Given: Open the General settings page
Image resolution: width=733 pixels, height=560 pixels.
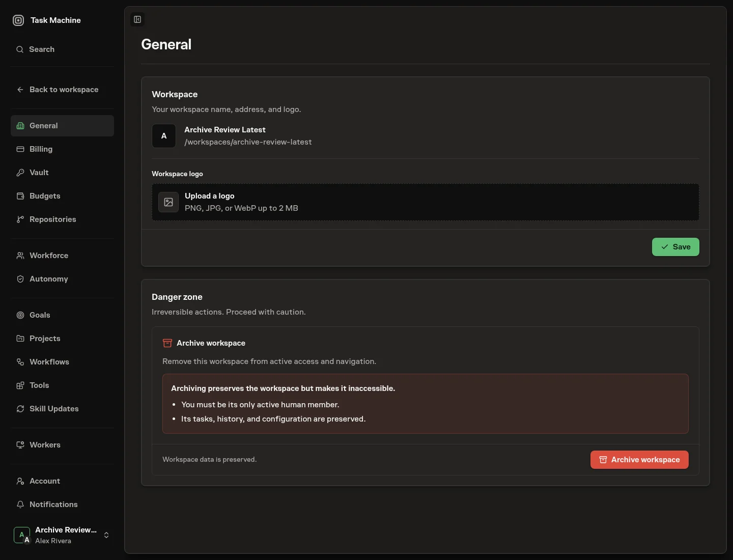Looking at the screenshot, I should pos(62,126).
